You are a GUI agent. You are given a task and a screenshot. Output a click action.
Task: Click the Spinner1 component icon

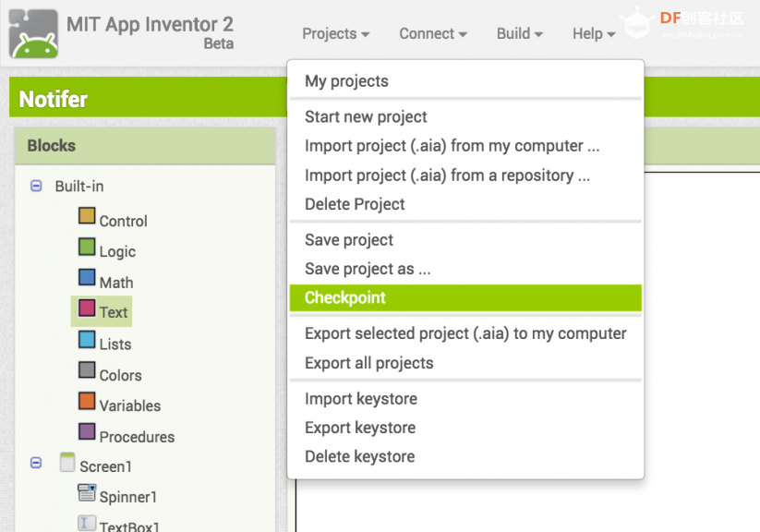click(x=87, y=492)
